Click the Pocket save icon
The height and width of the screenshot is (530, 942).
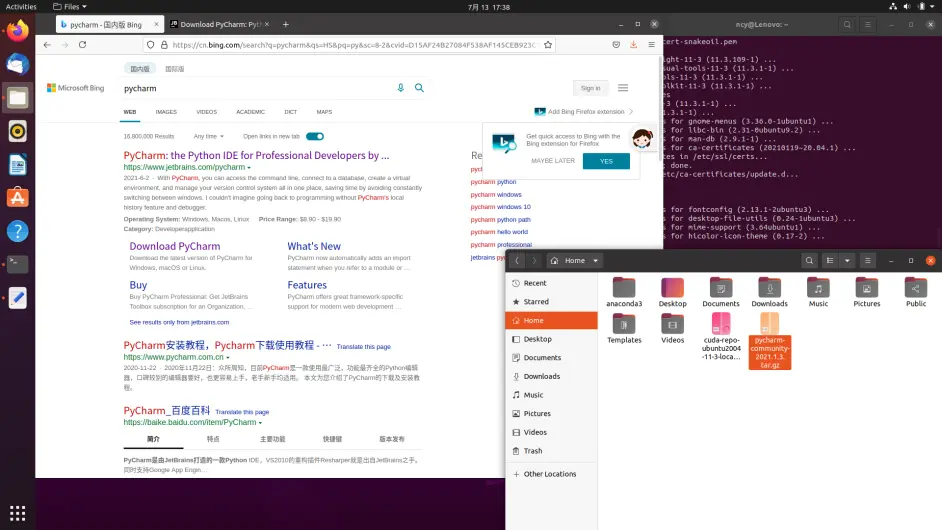[x=616, y=44]
